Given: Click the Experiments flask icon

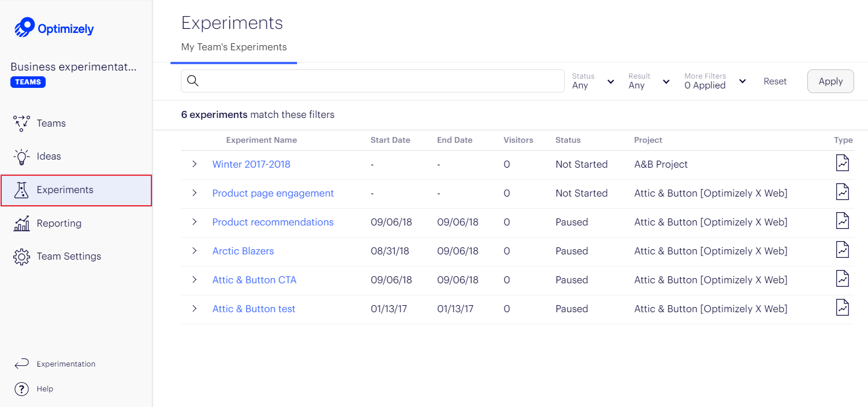Looking at the screenshot, I should (21, 190).
